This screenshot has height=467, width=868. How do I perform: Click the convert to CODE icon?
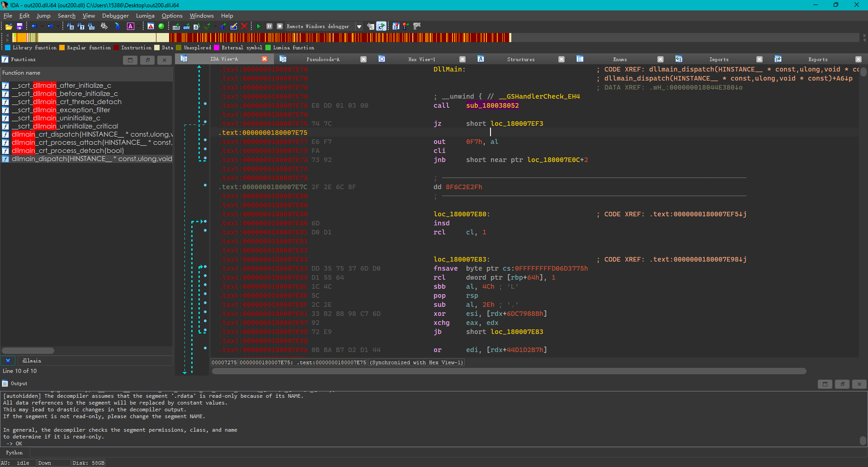click(176, 26)
